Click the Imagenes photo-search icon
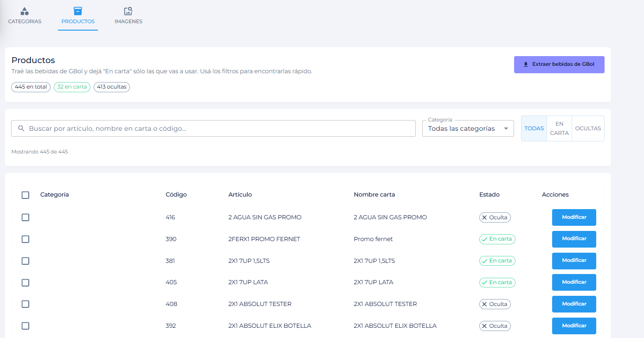This screenshot has height=338, width=644. (x=129, y=11)
